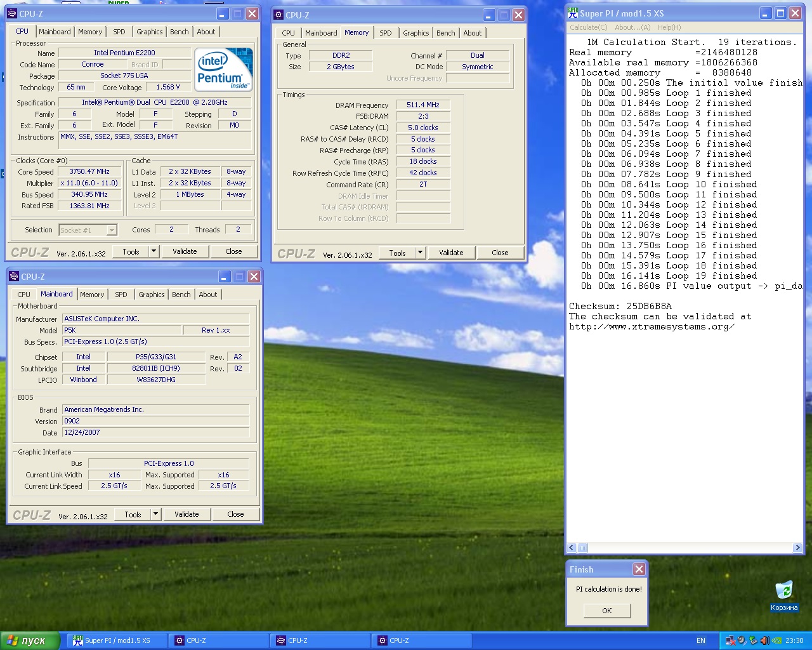
Task: Click the Command Rate value 2T
Action: (423, 184)
